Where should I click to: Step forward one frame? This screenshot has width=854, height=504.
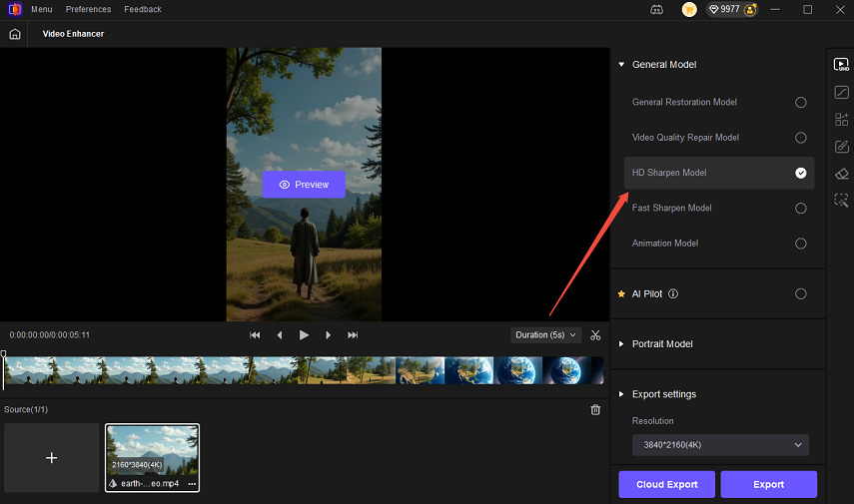(328, 335)
